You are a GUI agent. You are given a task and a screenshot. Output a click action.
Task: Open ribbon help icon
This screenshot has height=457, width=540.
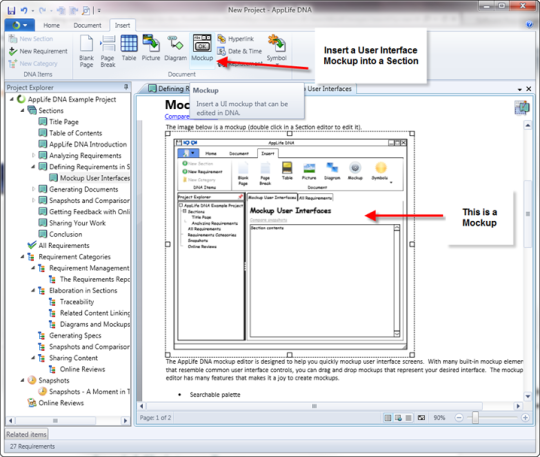530,24
